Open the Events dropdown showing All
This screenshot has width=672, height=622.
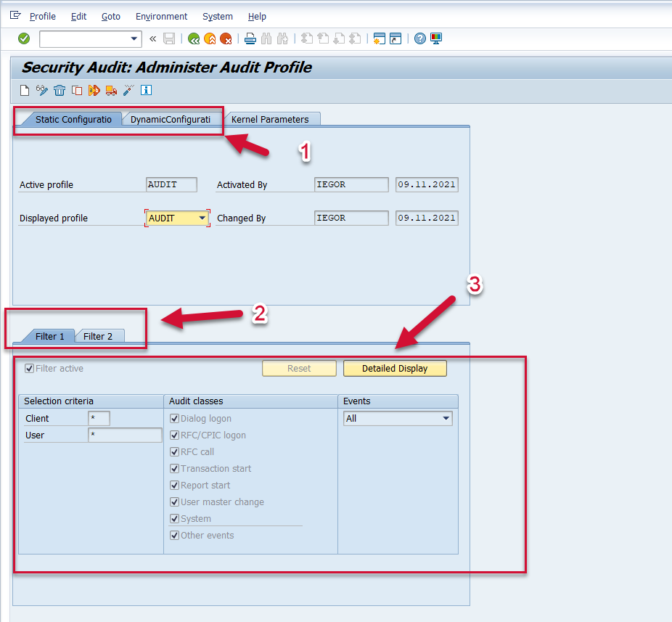click(x=445, y=419)
